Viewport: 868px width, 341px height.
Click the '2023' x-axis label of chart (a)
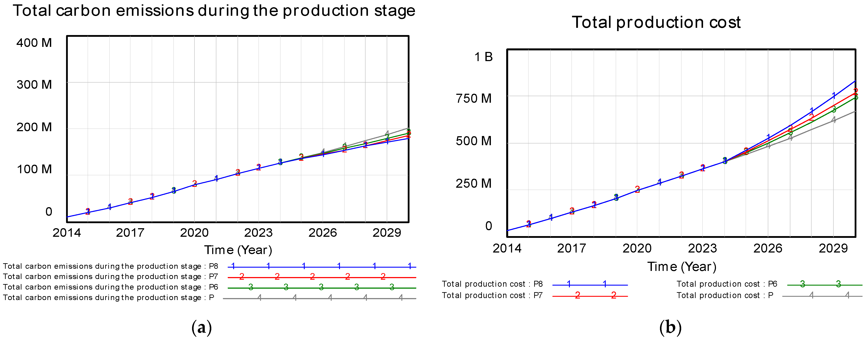point(258,233)
